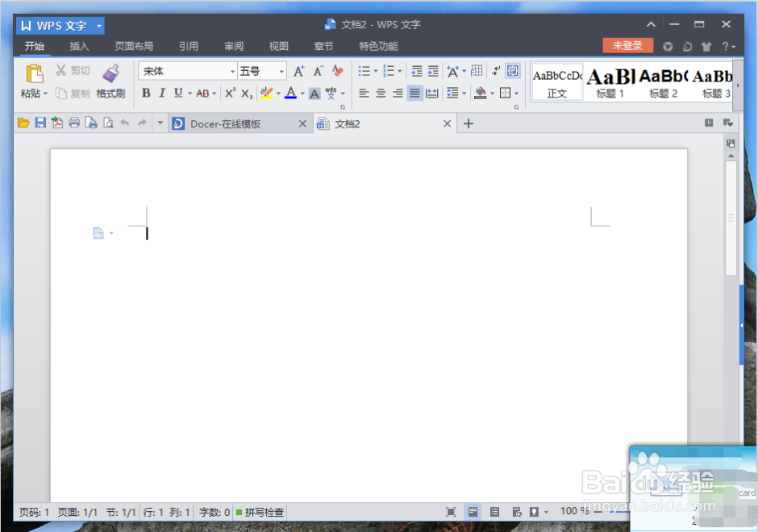Click the skin (shirt) icon in title bar
The height and width of the screenshot is (532, 758).
tap(706, 47)
